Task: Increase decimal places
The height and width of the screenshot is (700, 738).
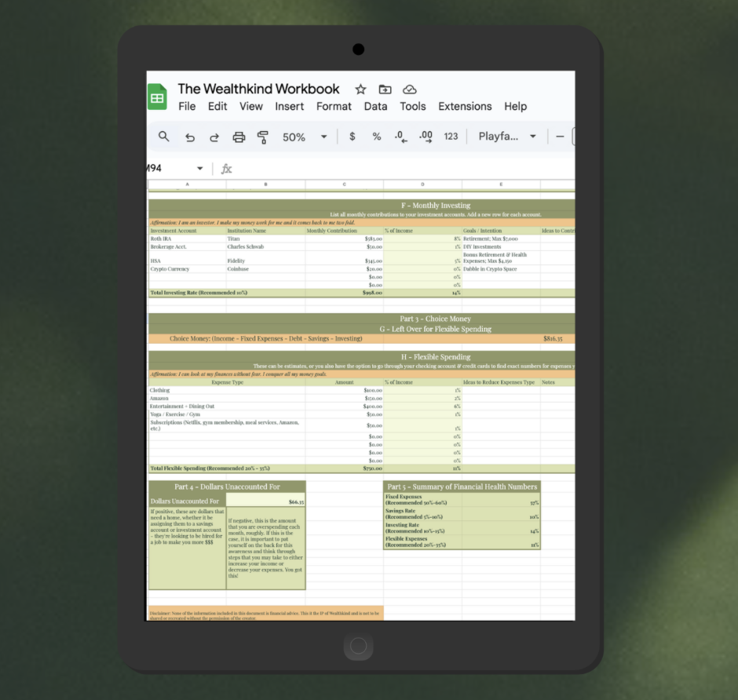Action: pos(426,137)
